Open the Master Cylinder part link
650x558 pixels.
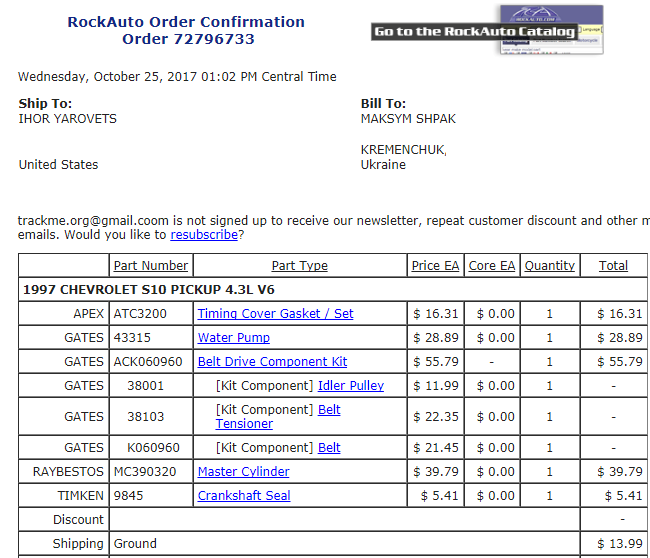pyautogui.click(x=243, y=472)
